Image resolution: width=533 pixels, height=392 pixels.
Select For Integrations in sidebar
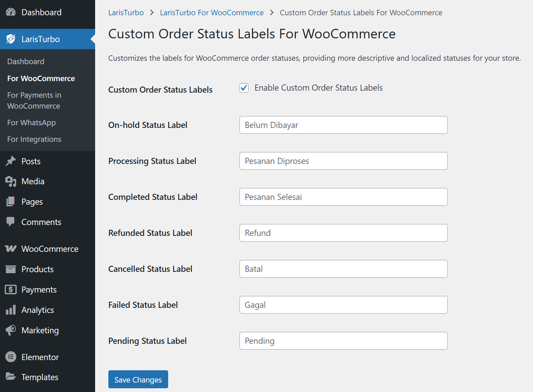coord(34,139)
